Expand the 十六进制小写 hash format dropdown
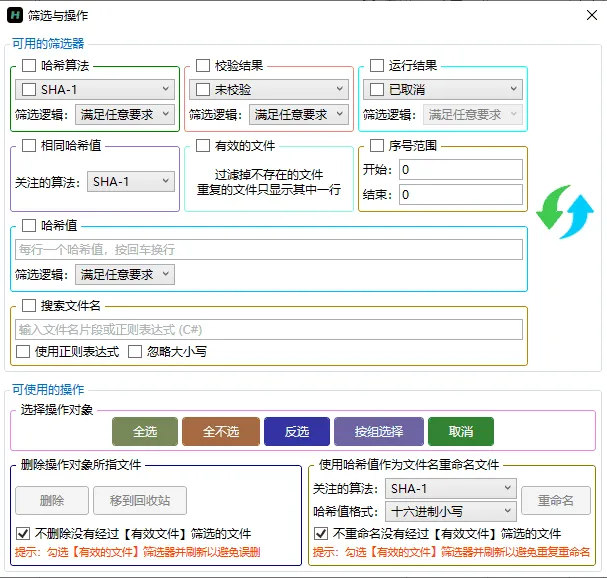The width and height of the screenshot is (607, 578). (449, 511)
